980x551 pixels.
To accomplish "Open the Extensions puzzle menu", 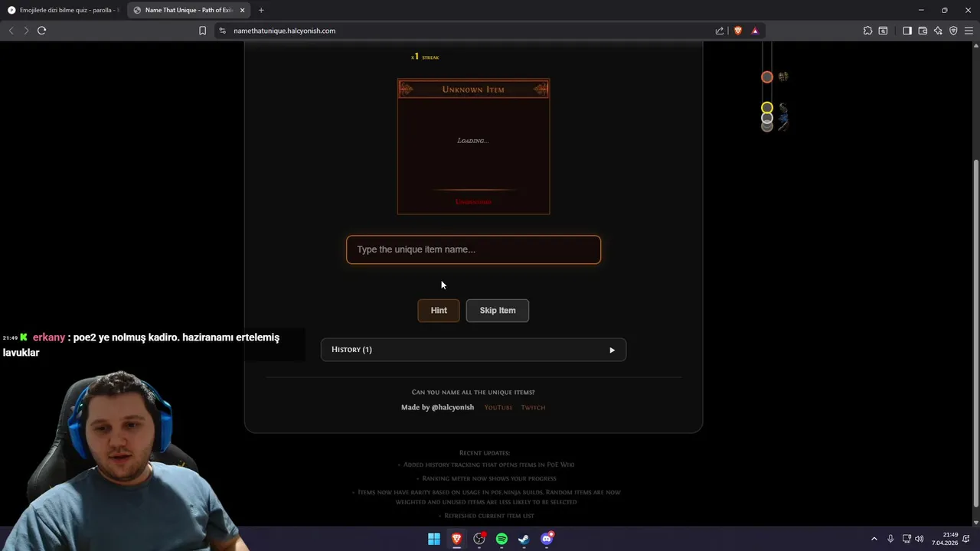I will click(867, 31).
